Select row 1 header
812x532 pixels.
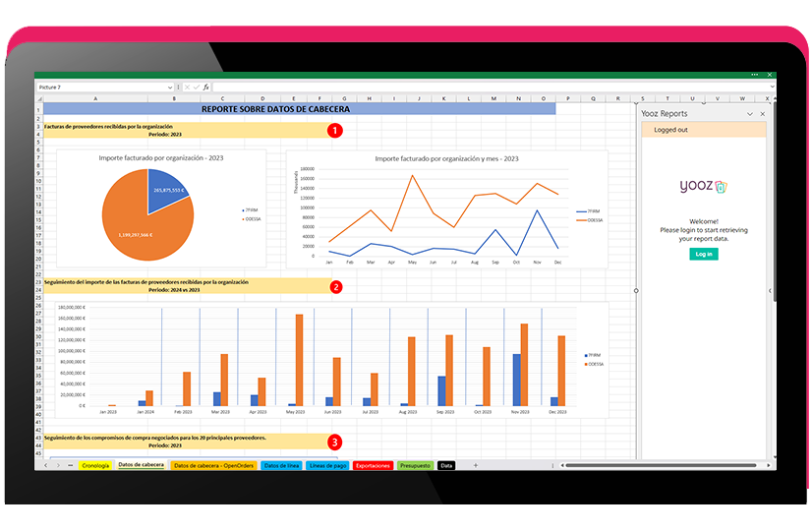click(x=39, y=110)
